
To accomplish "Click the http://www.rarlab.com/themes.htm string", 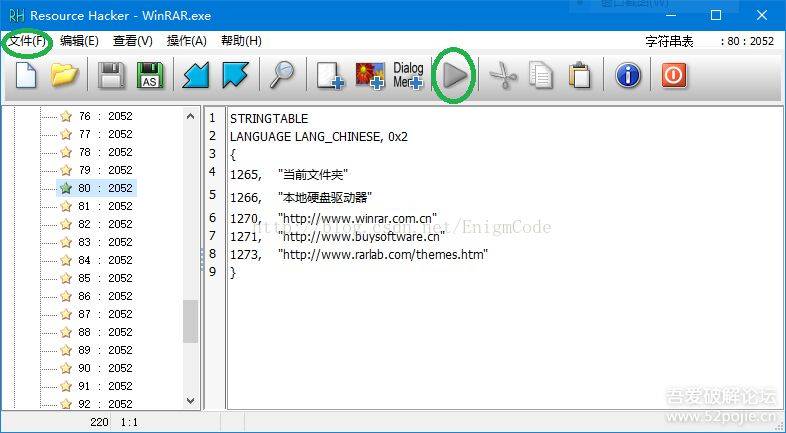I will [383, 255].
